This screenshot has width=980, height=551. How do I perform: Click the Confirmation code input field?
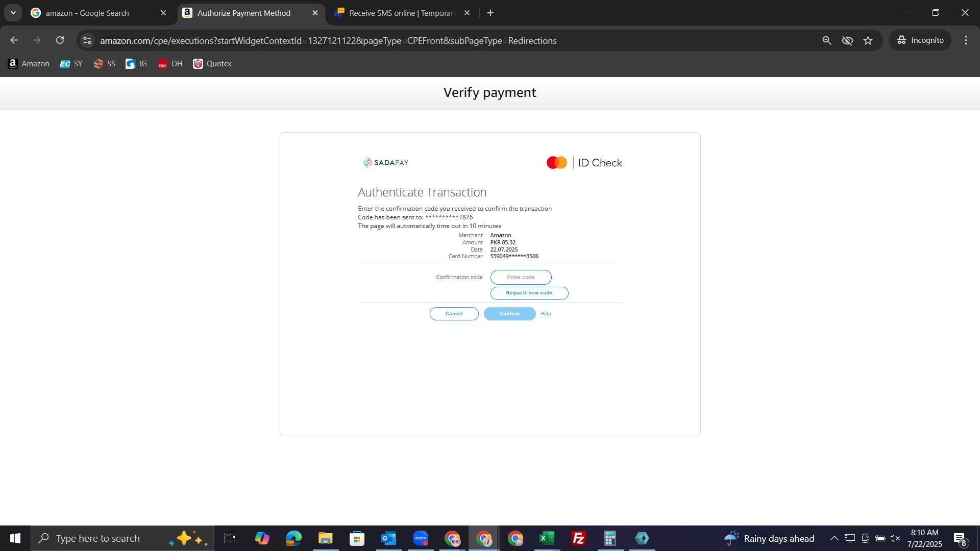521,277
